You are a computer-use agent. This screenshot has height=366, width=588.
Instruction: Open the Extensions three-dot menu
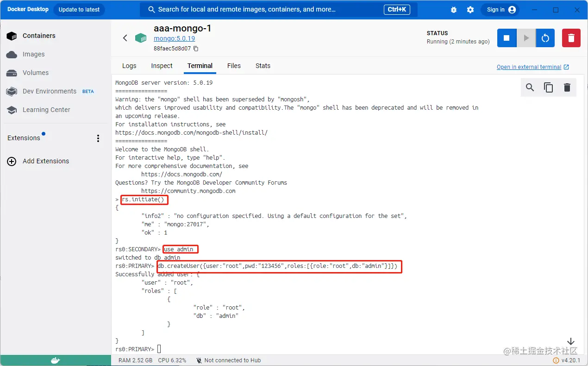pyautogui.click(x=98, y=138)
